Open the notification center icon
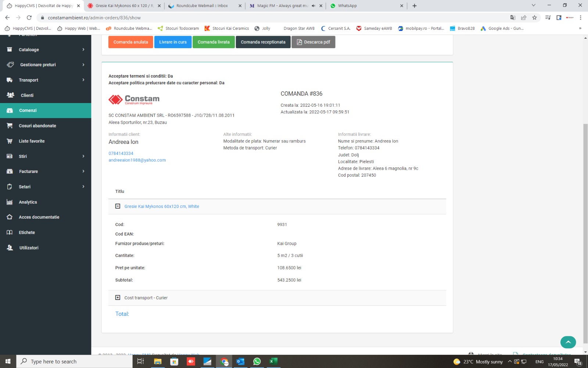 click(577, 362)
